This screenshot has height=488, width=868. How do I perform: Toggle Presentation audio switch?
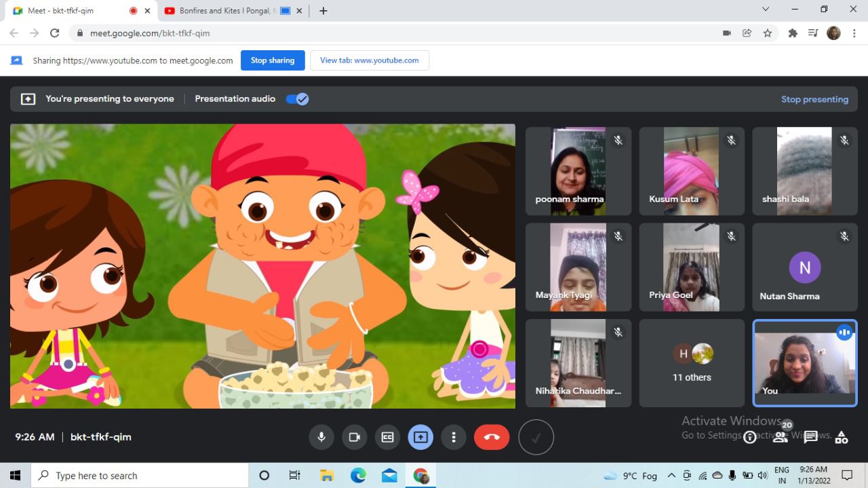click(x=297, y=99)
